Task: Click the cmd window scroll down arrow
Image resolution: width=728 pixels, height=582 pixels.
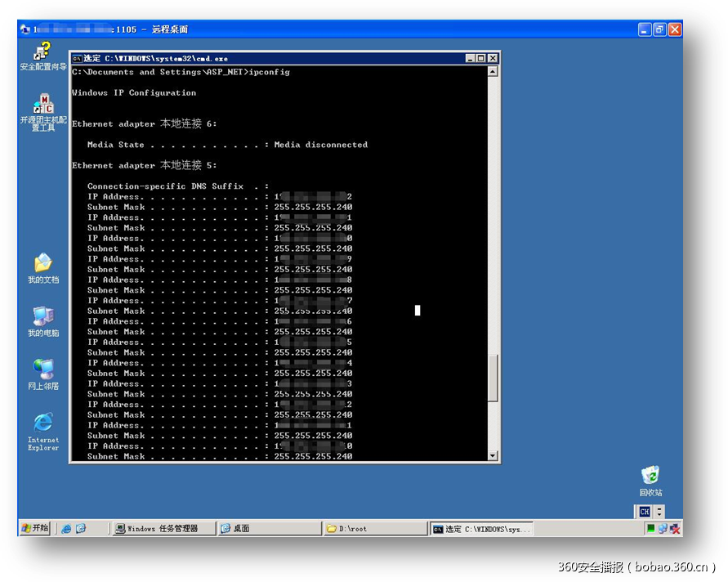Action: coord(493,455)
